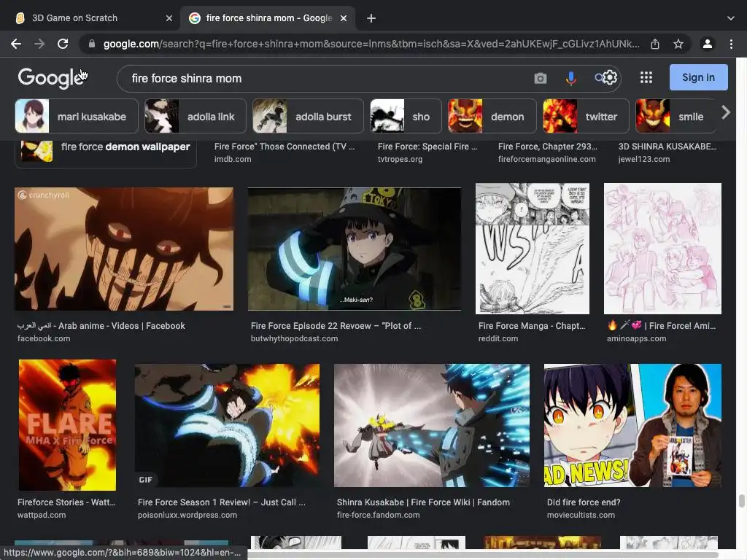Show more filter chips with right arrow
Viewport: 747px width, 560px height.
pos(726,113)
